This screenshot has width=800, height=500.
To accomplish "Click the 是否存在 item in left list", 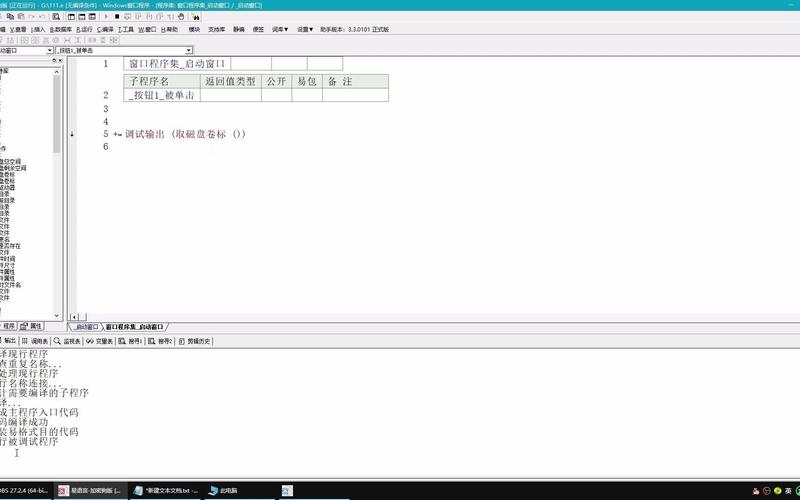I will pyautogui.click(x=11, y=246).
